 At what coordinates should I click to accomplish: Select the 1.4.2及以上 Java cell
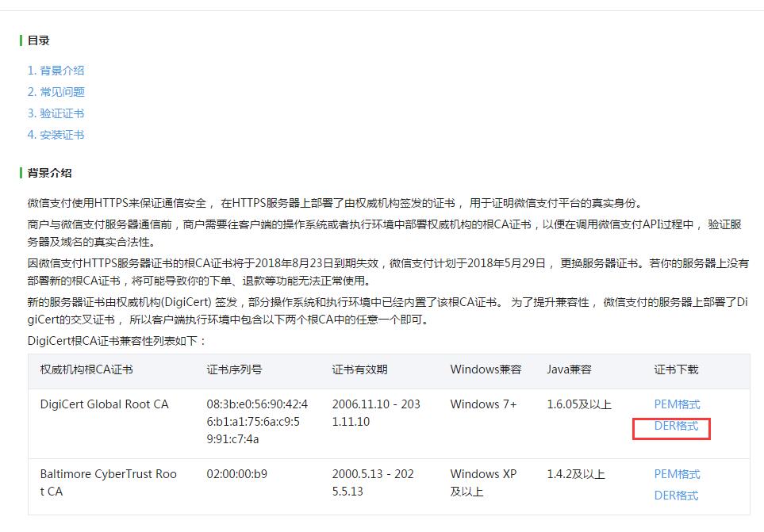click(576, 474)
